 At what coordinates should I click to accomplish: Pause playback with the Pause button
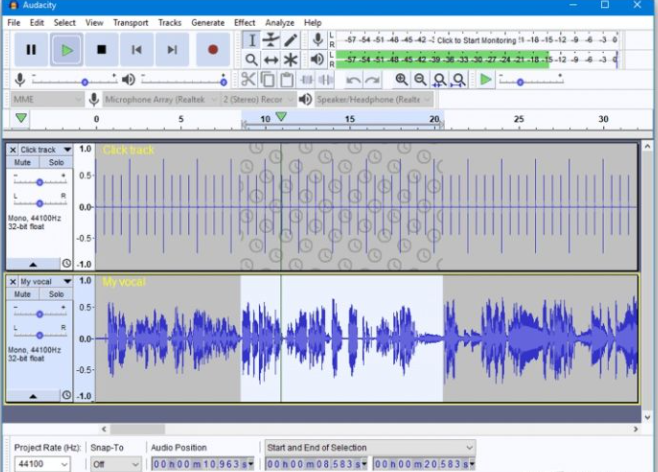(x=31, y=50)
